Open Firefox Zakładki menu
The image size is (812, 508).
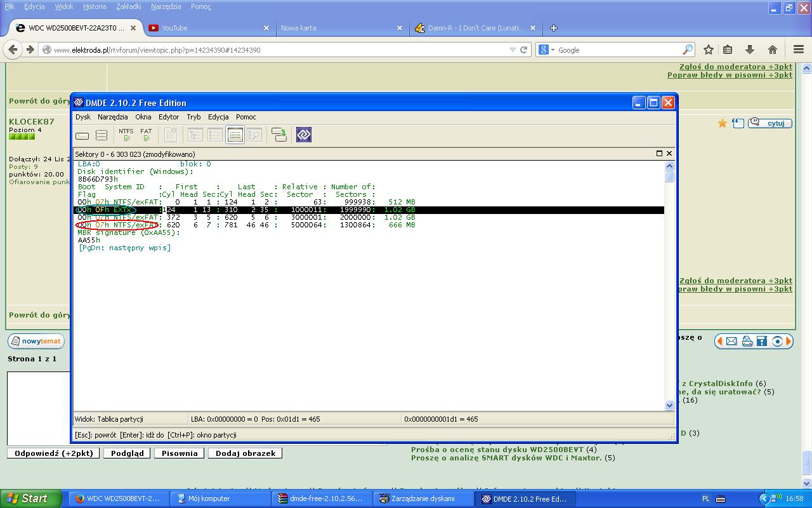pyautogui.click(x=129, y=6)
